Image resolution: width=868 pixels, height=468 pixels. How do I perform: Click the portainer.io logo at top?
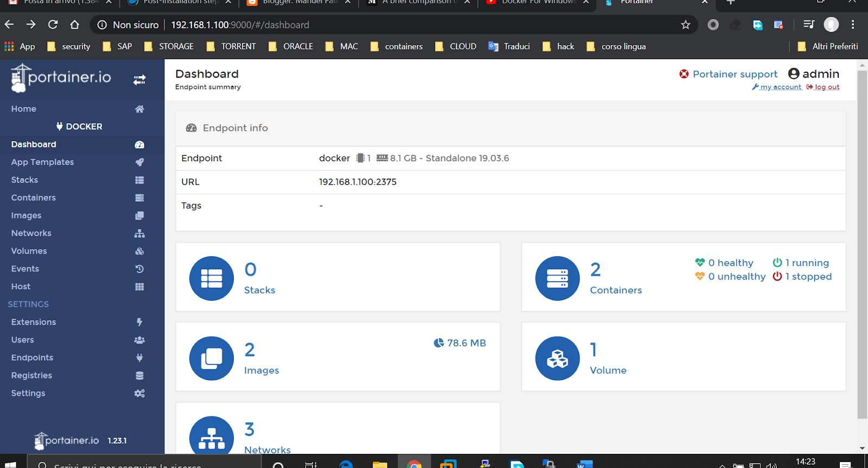point(61,78)
